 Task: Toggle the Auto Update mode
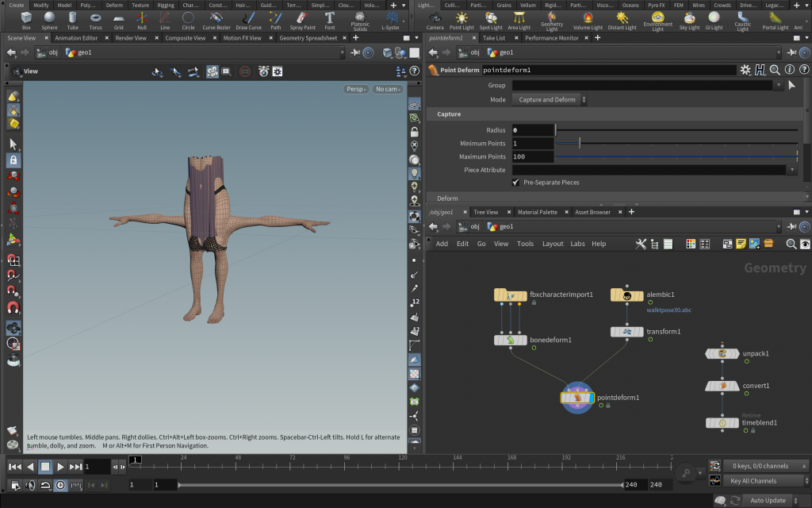click(x=768, y=500)
